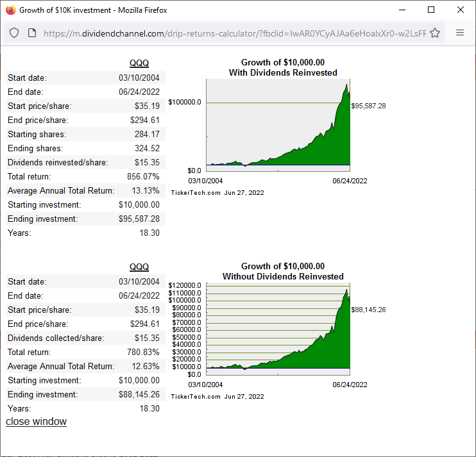Open the QQQ link above the bottom table
This screenshot has height=457, width=476.
[139, 267]
